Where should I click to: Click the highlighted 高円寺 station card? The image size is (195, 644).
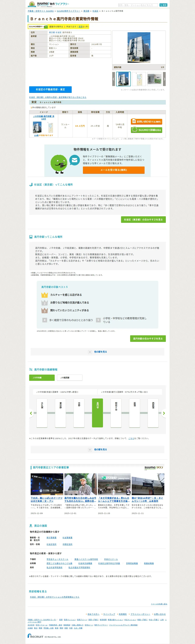tap(97, 413)
